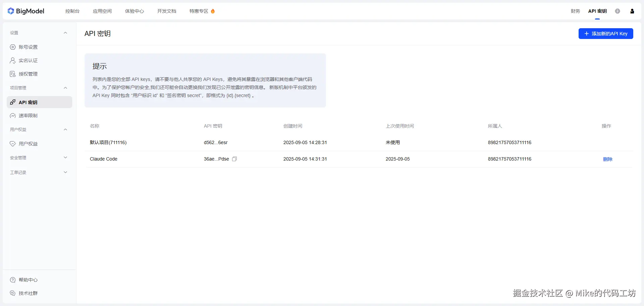
Task: Click the 技术社群 chat bubble icon
Action: 13,293
